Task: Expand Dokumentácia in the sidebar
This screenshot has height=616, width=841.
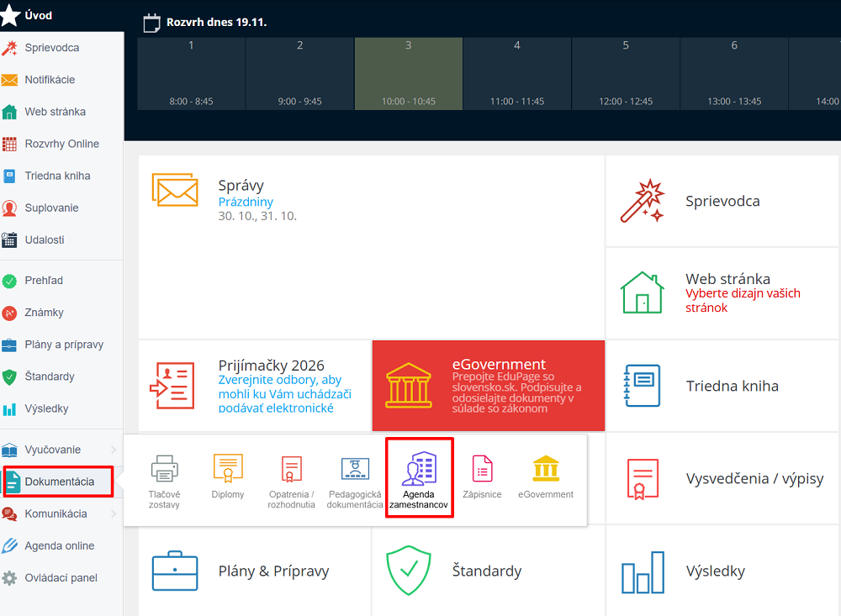Action: point(59,482)
